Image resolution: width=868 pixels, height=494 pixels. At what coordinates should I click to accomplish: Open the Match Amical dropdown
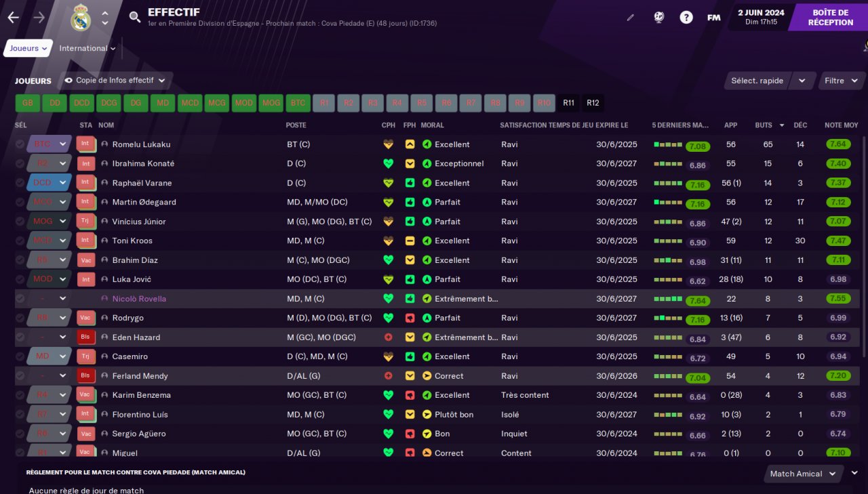[803, 474]
